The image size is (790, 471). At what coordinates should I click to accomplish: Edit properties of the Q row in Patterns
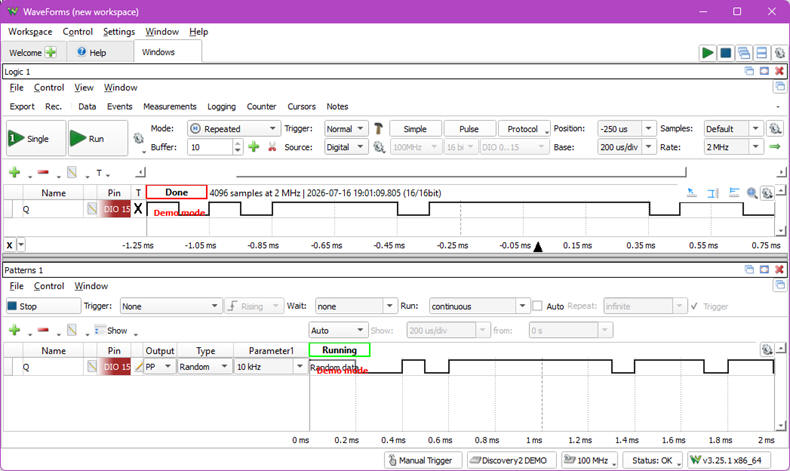point(92,366)
